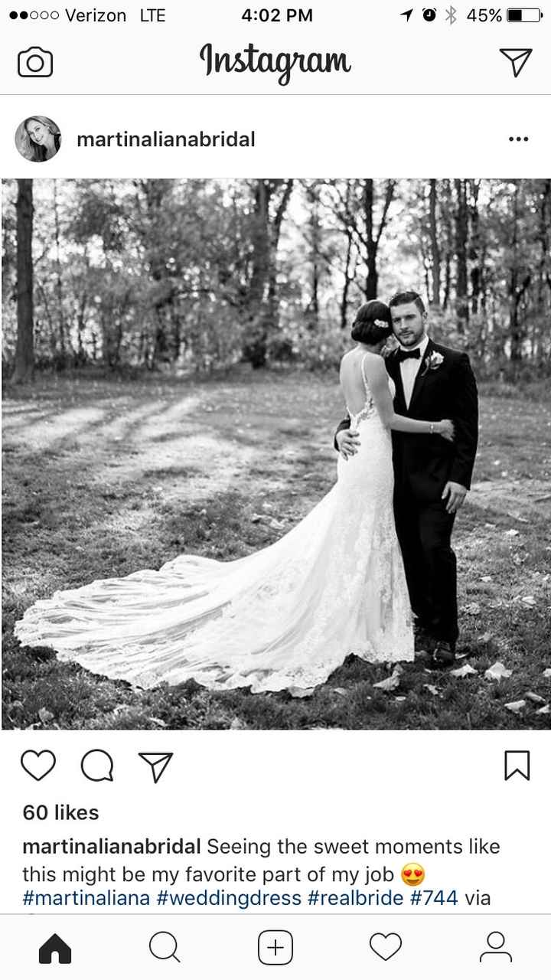Open comments speech bubble icon
The image size is (551, 980).
point(97,766)
